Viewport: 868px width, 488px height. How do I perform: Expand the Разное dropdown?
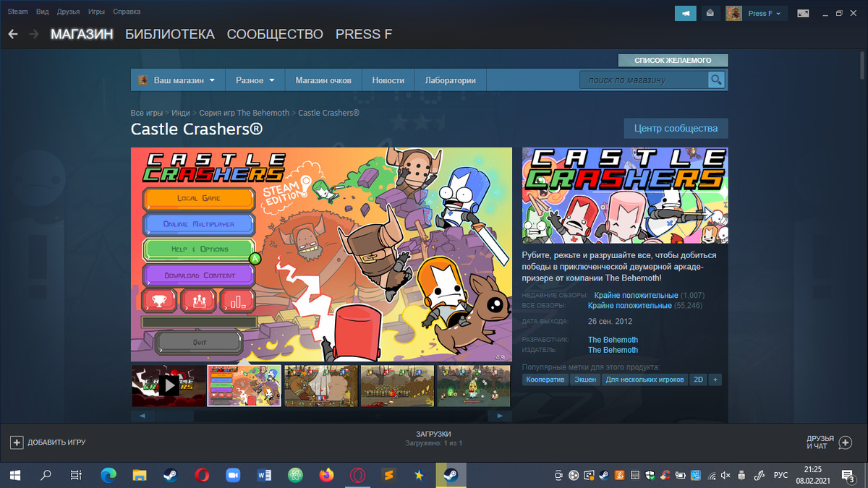click(255, 80)
